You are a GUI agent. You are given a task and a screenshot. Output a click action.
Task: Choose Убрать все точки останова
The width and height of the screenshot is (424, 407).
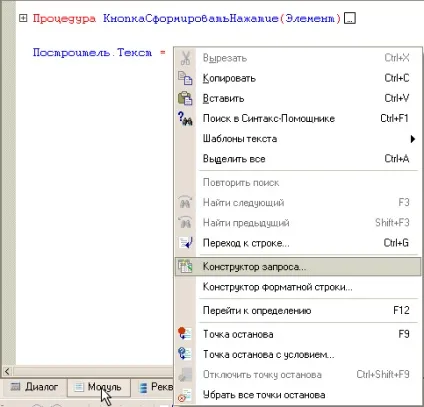pos(298,395)
